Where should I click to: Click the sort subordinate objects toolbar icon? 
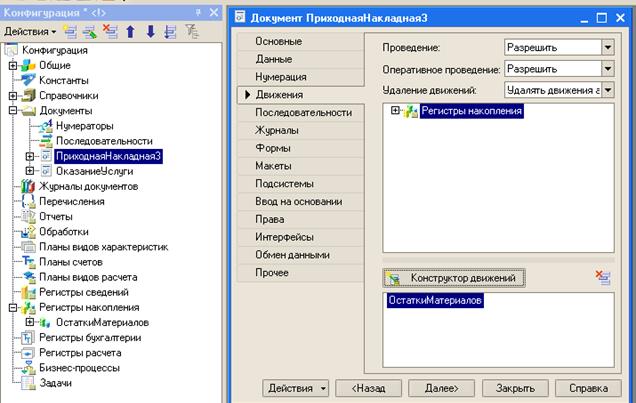coord(170,32)
